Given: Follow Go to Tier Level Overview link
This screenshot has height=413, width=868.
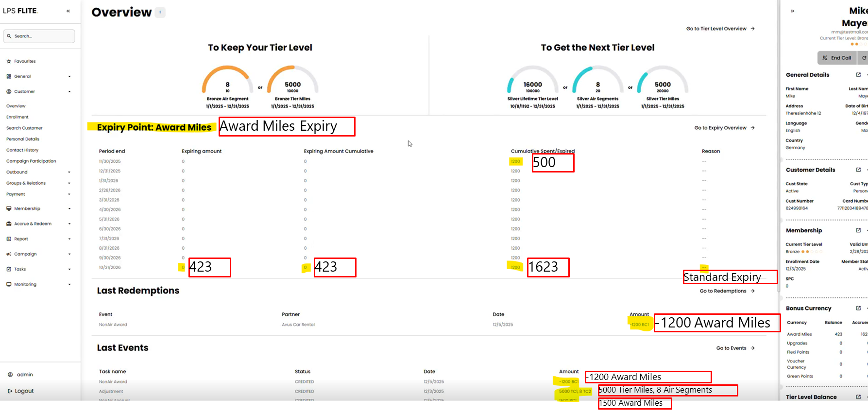Looking at the screenshot, I should [720, 29].
